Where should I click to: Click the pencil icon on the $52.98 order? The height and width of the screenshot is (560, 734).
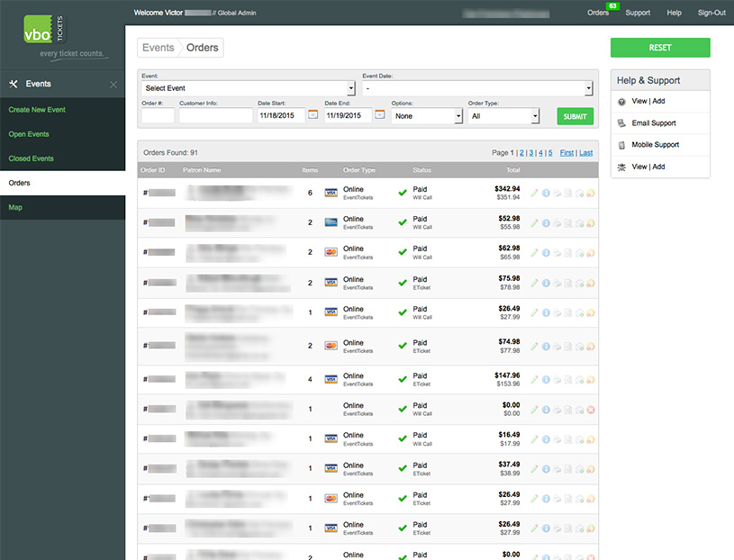[x=535, y=223]
